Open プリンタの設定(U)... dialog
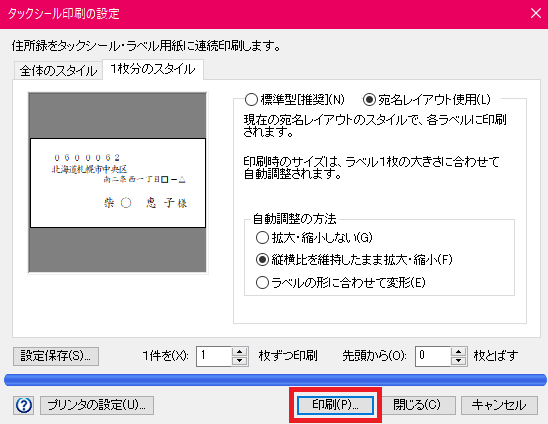The height and width of the screenshot is (424, 548). [97, 405]
